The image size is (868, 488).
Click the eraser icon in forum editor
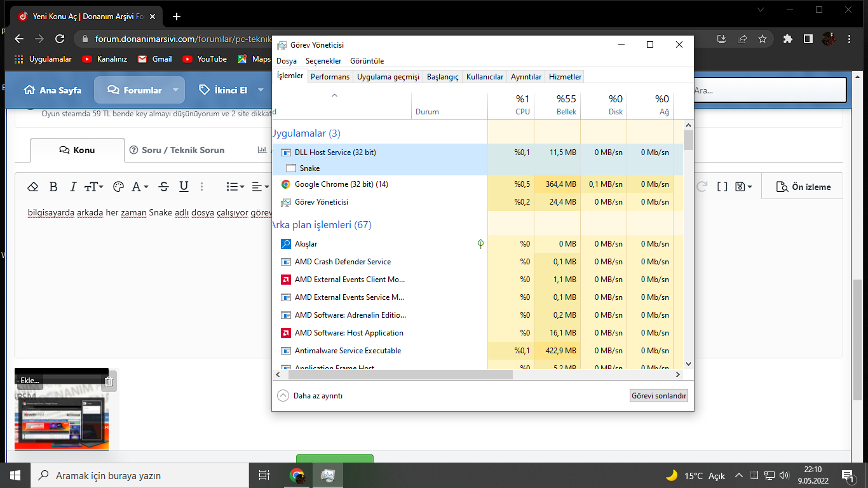pyautogui.click(x=33, y=187)
